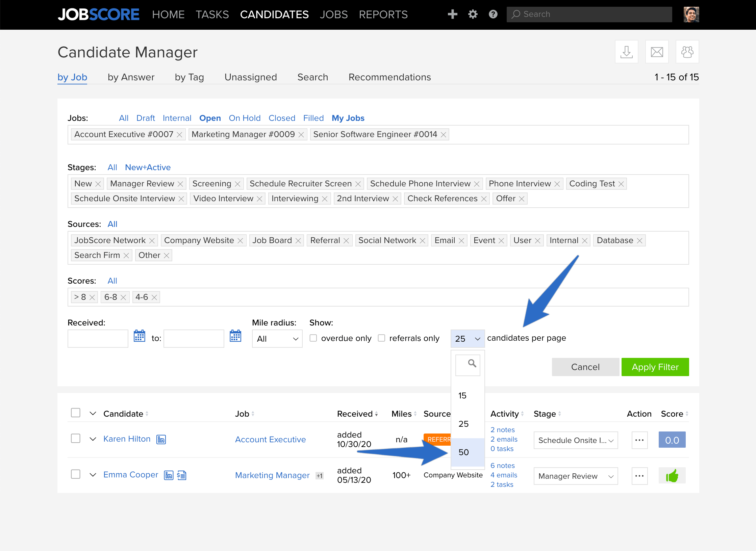Click the email envelope icon
756x551 pixels.
[x=657, y=52]
